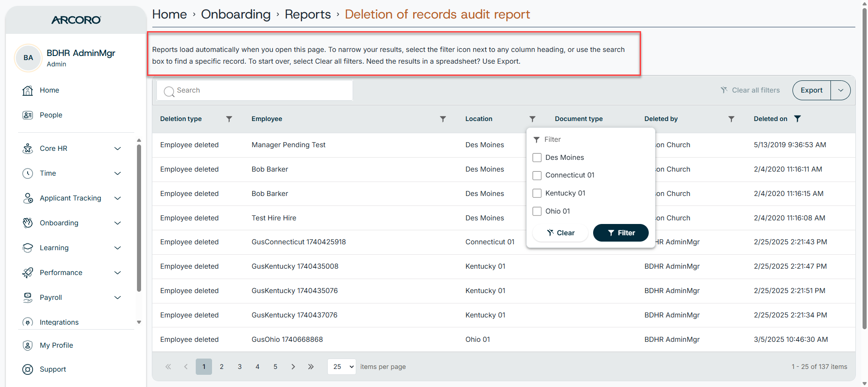Viewport: 868px width, 387px height.
Task: Click Onboarding in the breadcrumb
Action: tap(236, 14)
